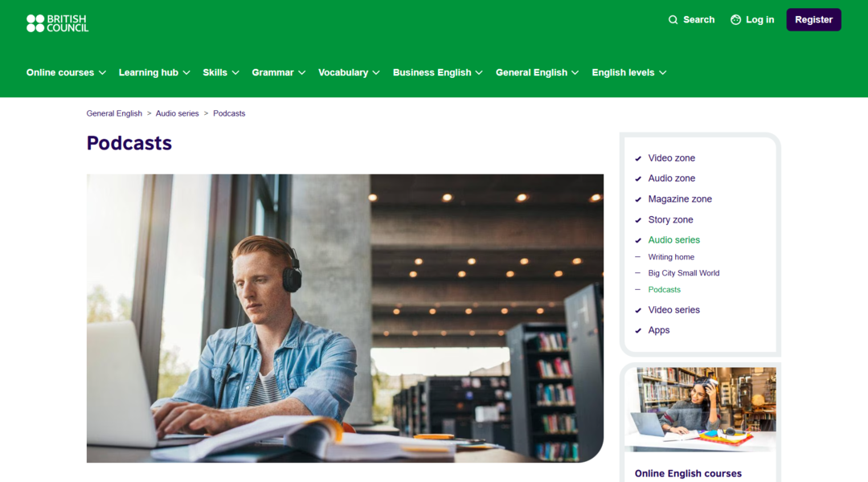This screenshot has width=868, height=482.
Task: Click the checkmark beside Apps
Action: (x=637, y=330)
